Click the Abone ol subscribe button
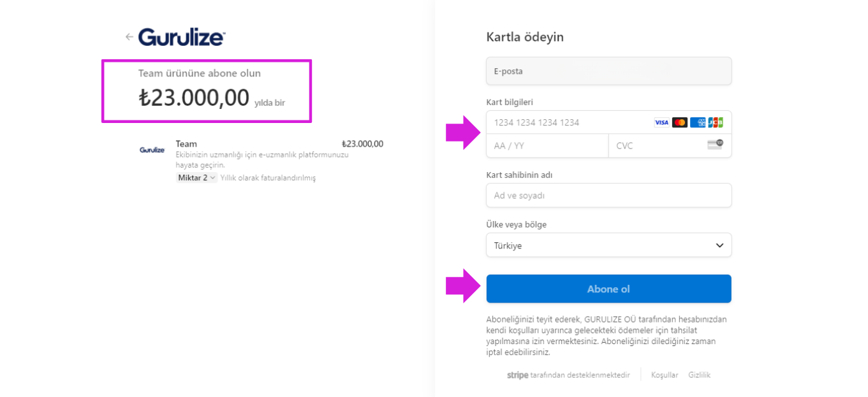The width and height of the screenshot is (868, 397). pos(608,289)
